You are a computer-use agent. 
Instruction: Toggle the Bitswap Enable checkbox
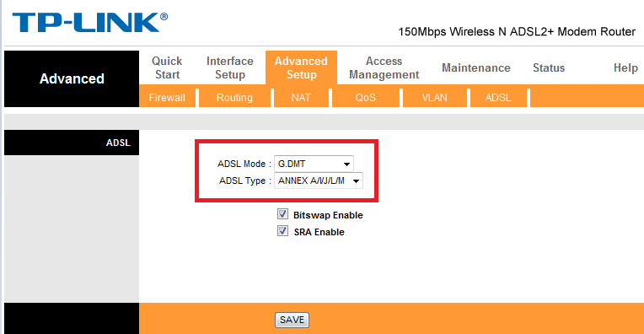pyautogui.click(x=282, y=214)
